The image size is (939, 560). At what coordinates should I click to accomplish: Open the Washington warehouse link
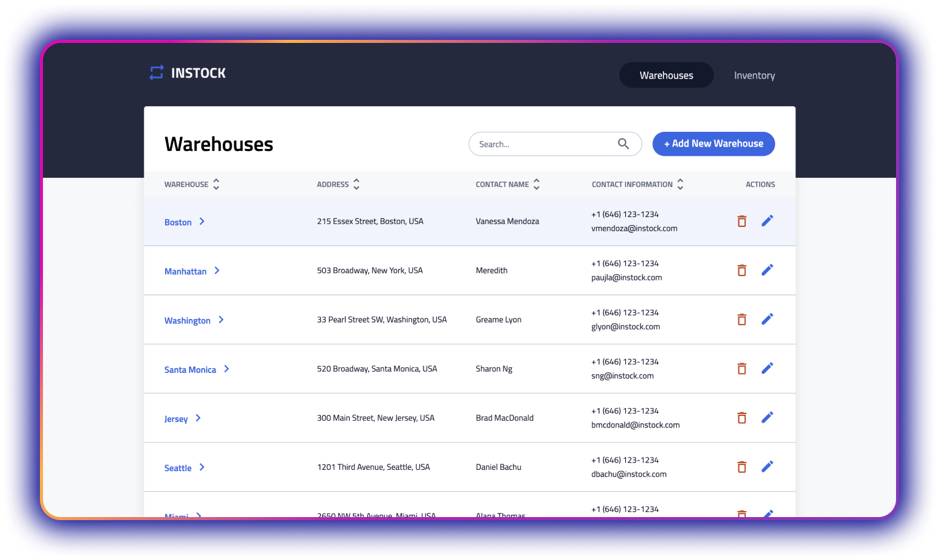pyautogui.click(x=187, y=321)
